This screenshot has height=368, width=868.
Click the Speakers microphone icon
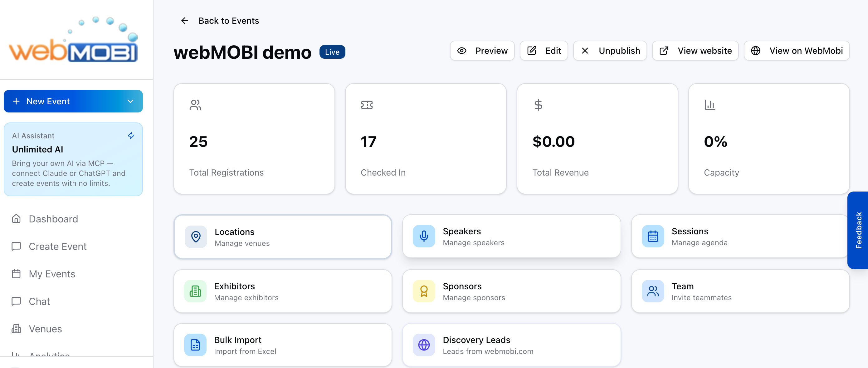coord(424,236)
